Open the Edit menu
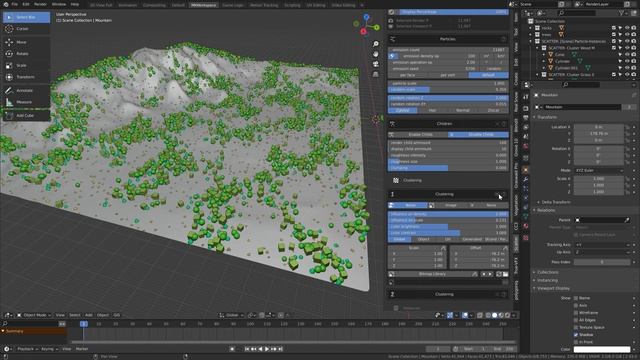 tap(26, 4)
